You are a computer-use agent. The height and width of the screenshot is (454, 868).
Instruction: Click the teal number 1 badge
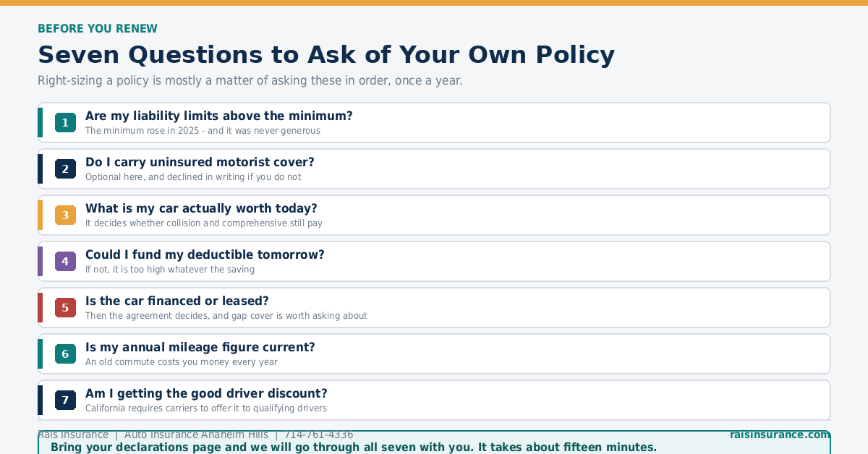pos(65,123)
